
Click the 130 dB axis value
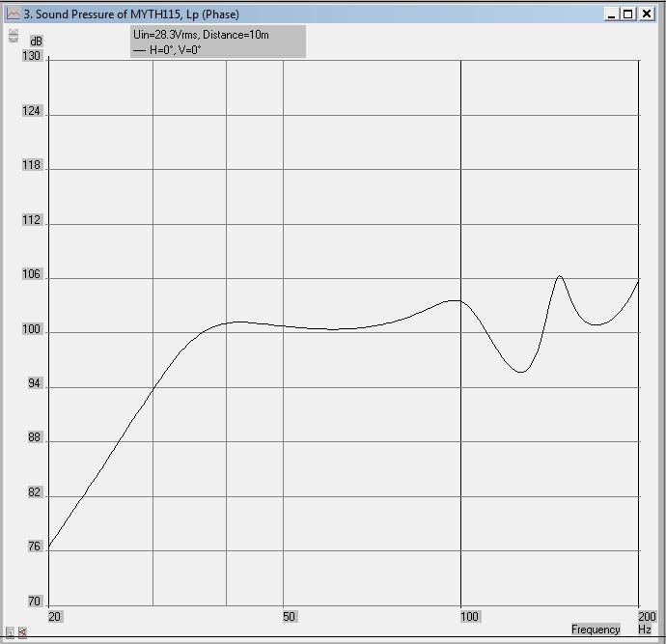tap(31, 56)
